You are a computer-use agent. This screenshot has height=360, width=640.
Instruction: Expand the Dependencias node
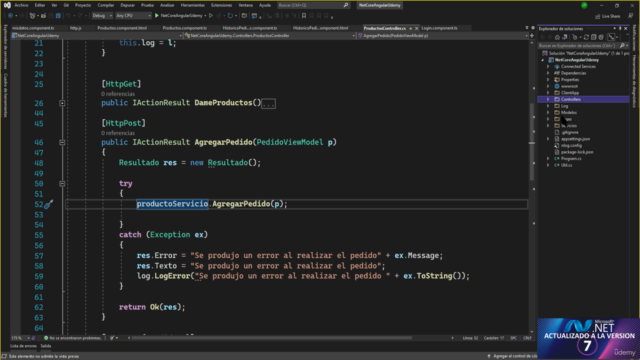click(548, 73)
